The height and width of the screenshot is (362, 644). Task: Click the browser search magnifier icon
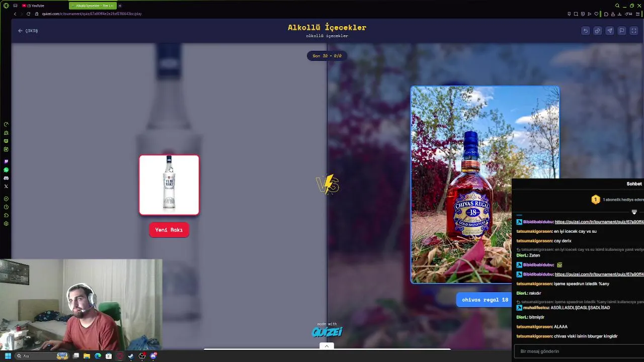point(617,6)
